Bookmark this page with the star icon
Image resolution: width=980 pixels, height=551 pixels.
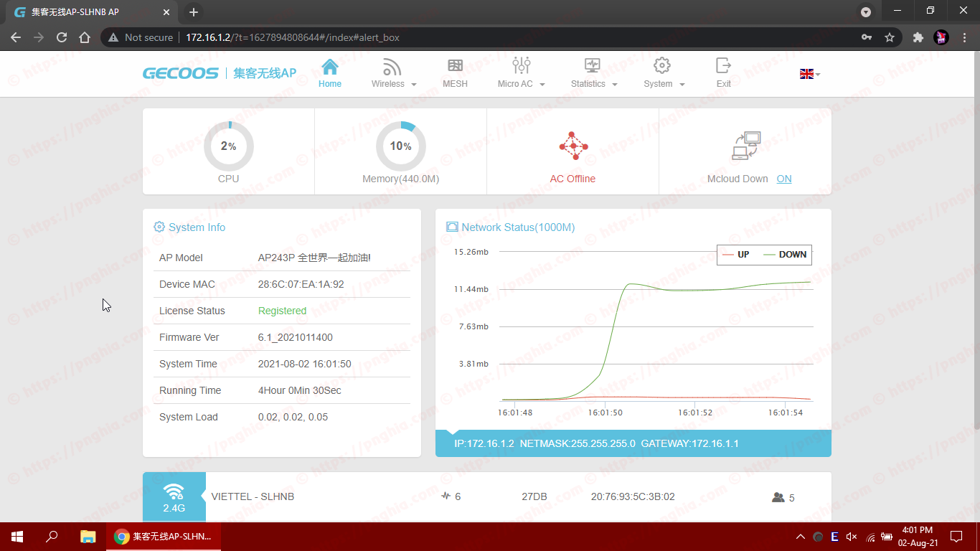[x=890, y=37]
